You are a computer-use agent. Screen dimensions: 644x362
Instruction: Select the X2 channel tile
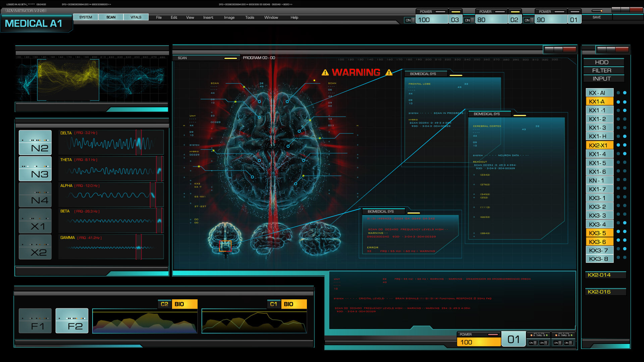[35, 247]
